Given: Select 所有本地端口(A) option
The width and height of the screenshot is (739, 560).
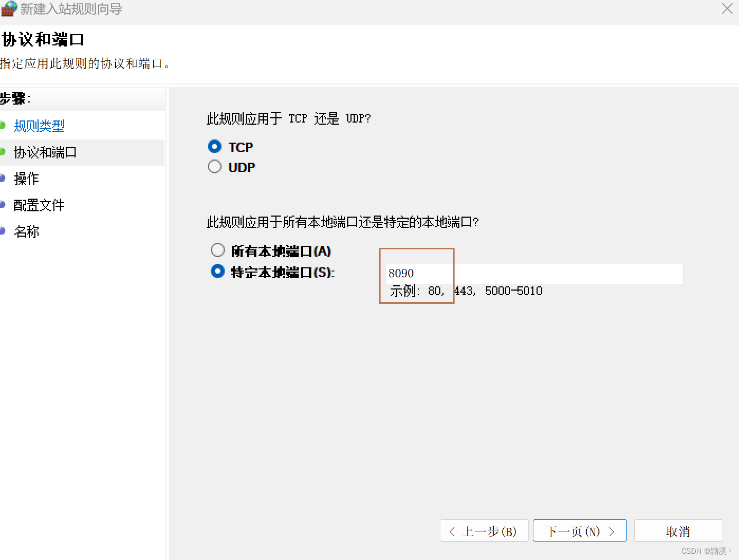Looking at the screenshot, I should click(218, 250).
